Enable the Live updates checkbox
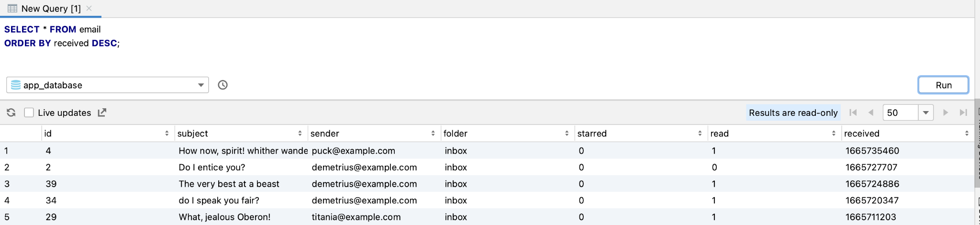 coord(29,112)
